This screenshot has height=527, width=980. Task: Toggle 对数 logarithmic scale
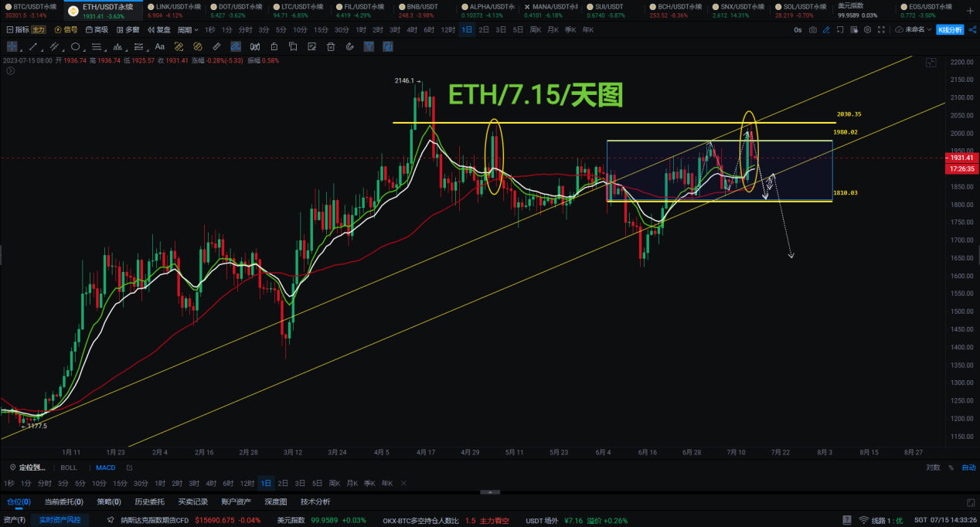pyautogui.click(x=934, y=467)
